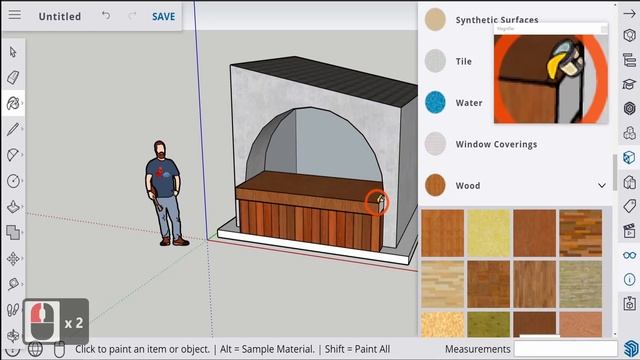This screenshot has height=360, width=640.
Task: Pick the pale yellow wood swatch
Action: (489, 233)
